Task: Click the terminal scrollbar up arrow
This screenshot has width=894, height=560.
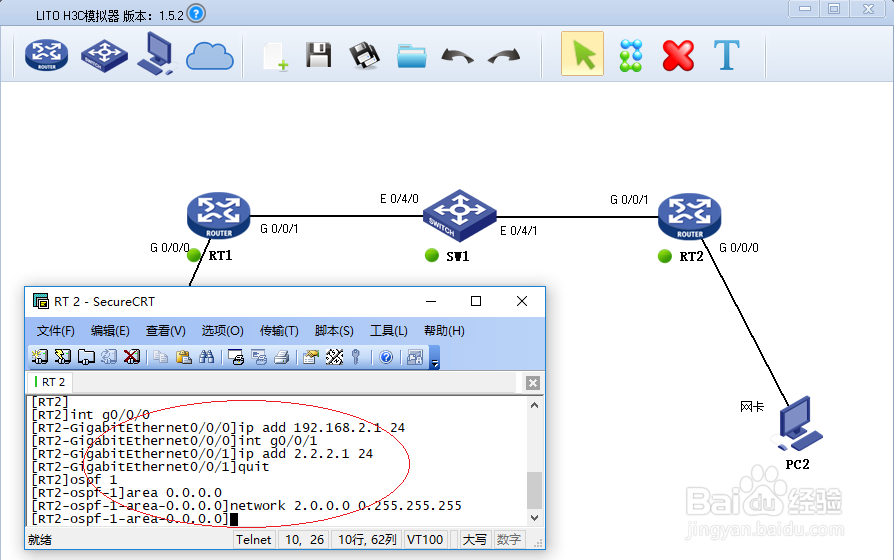Action: pos(534,405)
